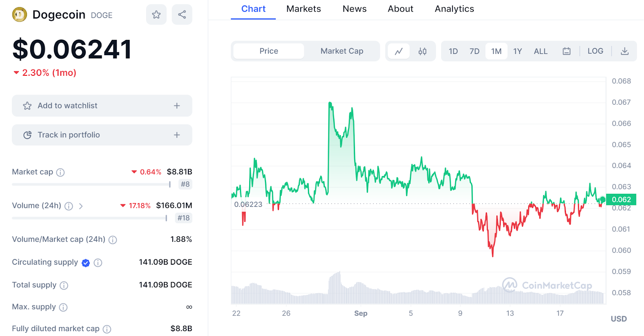Toggle LOG scale

click(595, 51)
